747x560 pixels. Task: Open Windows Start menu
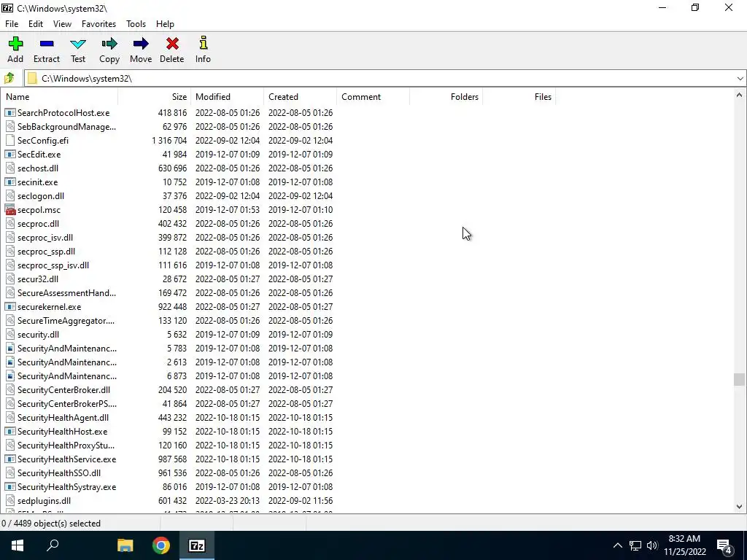(x=18, y=545)
